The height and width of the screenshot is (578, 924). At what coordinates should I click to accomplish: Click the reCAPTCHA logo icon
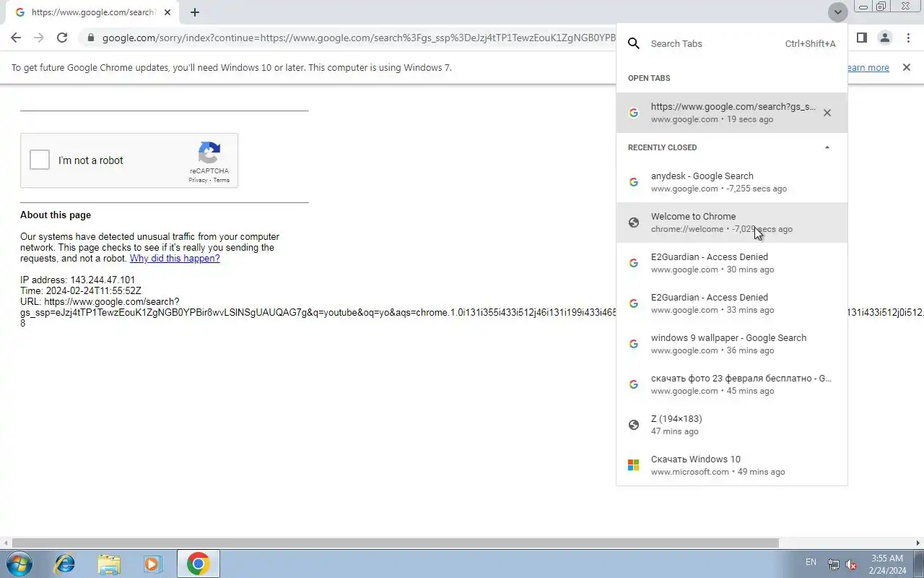[x=209, y=152]
